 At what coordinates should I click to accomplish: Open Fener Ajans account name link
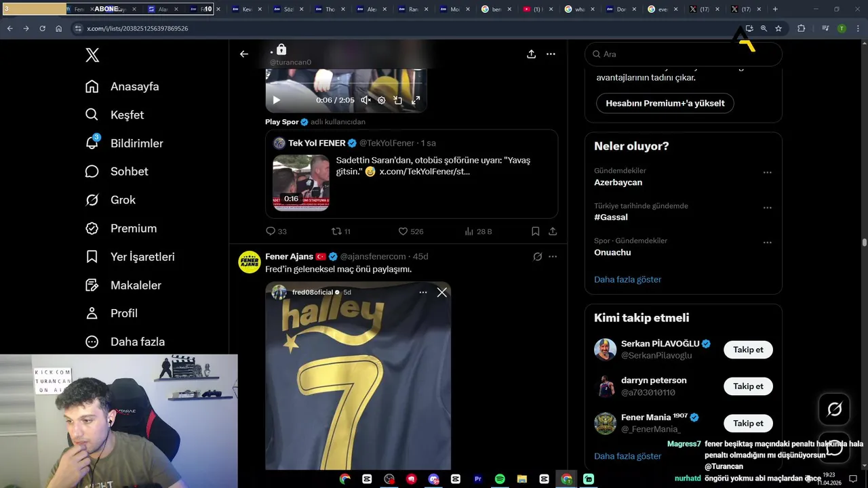[289, 256]
